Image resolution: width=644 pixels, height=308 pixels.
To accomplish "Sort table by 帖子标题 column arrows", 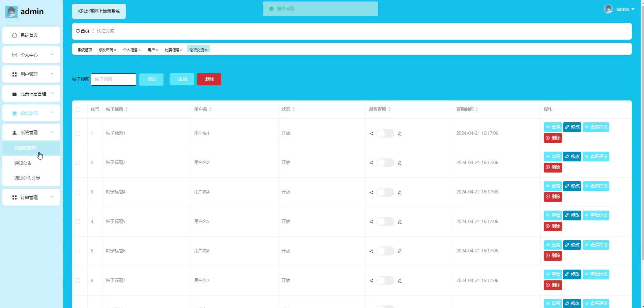I will (x=126, y=109).
